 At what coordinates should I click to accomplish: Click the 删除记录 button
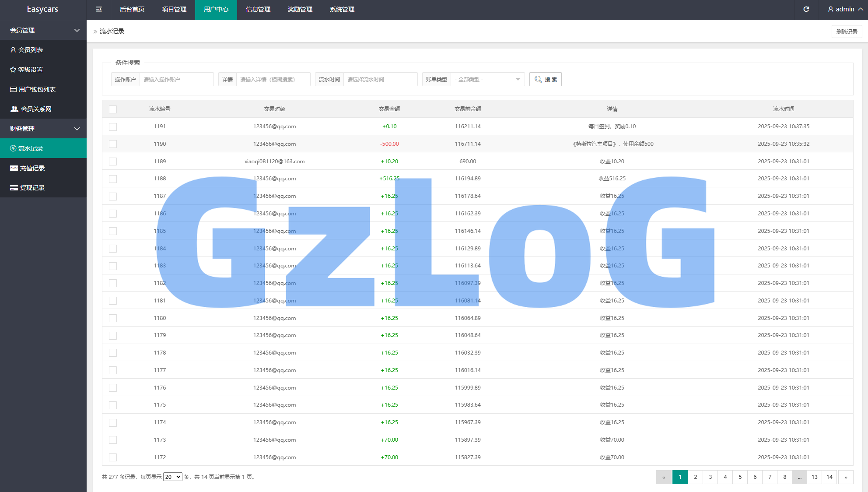(847, 32)
